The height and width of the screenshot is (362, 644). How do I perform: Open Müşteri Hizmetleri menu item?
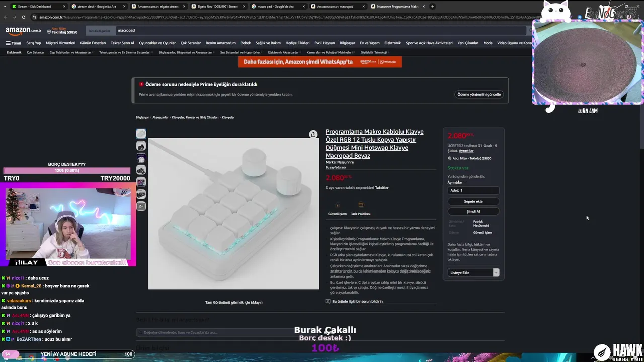click(60, 43)
